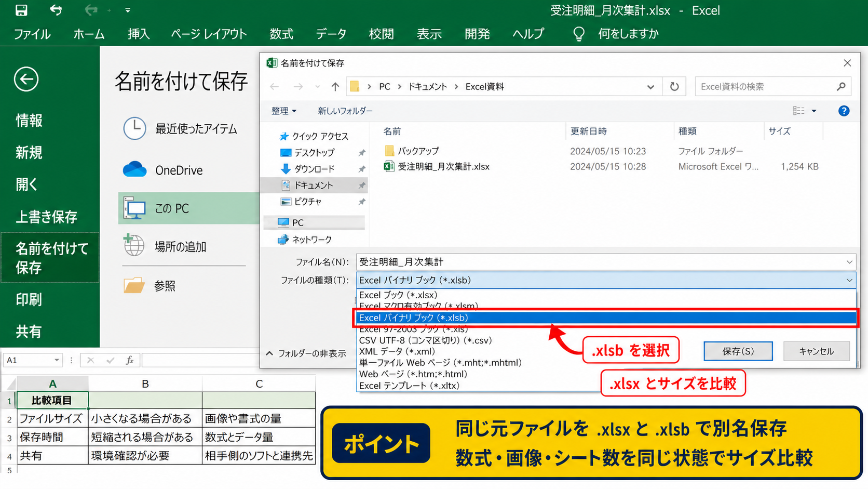Toggle pin icon next to ピクチャ
The image size is (868, 489).
coord(362,202)
